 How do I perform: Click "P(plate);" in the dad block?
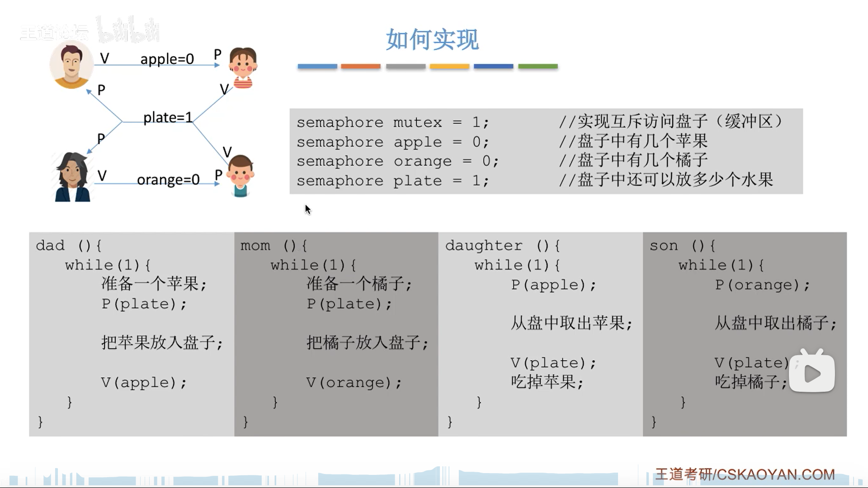click(144, 304)
